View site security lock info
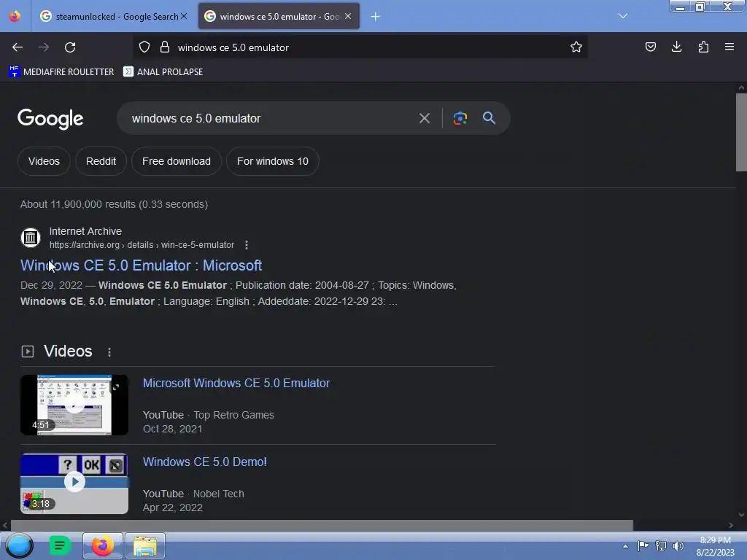 [165, 47]
